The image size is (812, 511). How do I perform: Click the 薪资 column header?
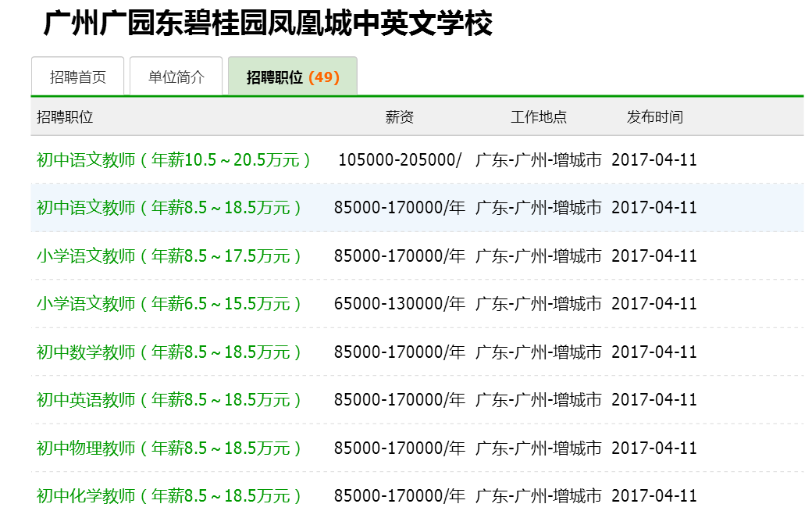(x=399, y=117)
